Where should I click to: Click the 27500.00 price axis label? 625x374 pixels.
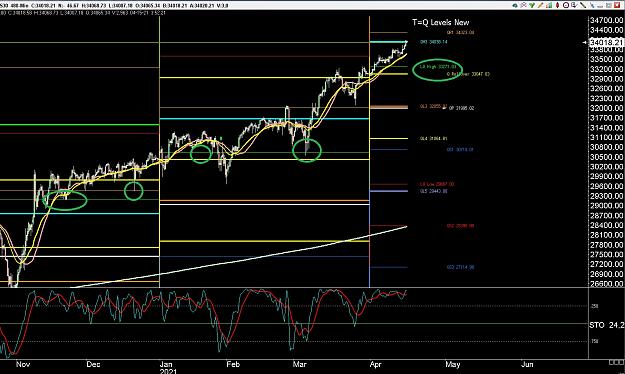[x=607, y=255]
